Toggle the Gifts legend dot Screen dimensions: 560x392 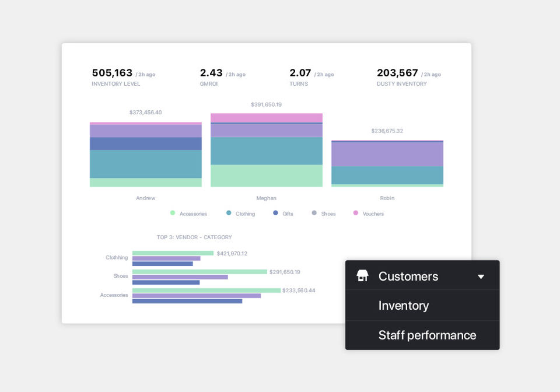coord(275,213)
